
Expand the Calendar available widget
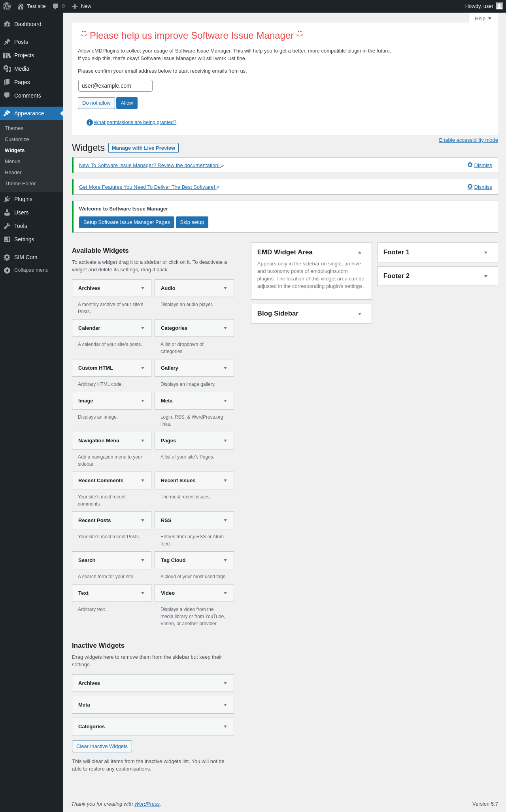tap(143, 328)
